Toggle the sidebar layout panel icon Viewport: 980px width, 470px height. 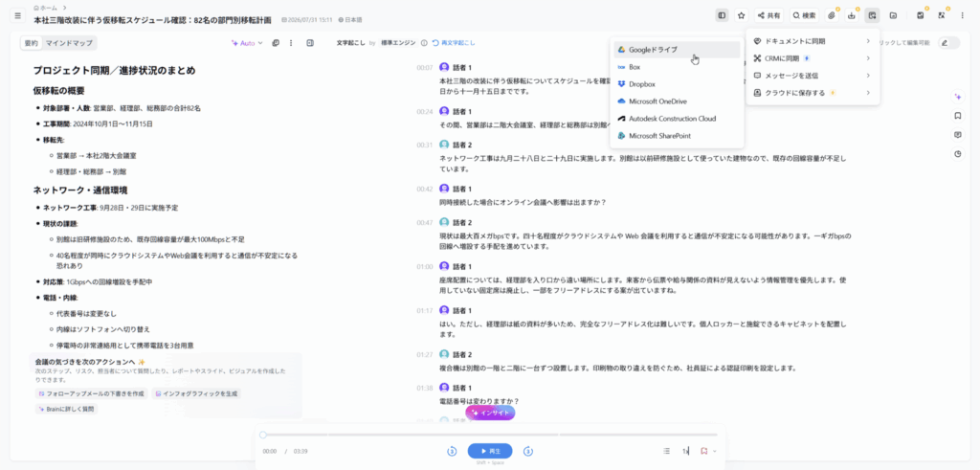[722, 15]
